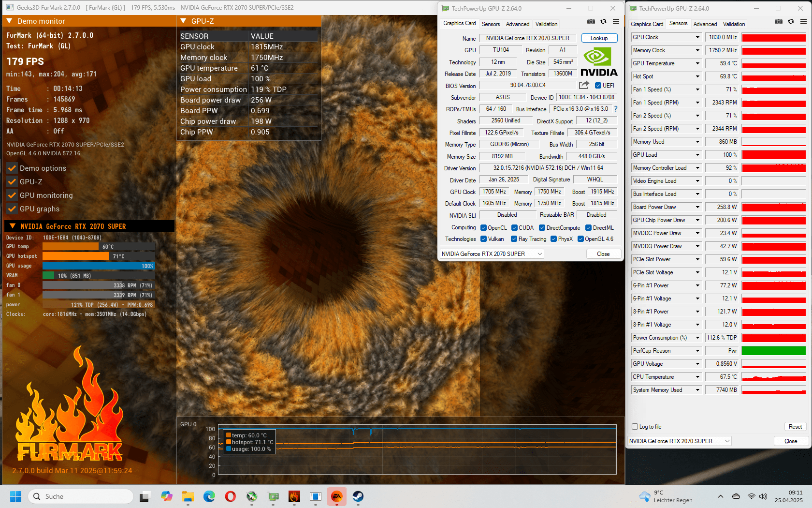Image resolution: width=812 pixels, height=508 pixels.
Task: Open Opera browser from the taskbar
Action: 231,496
